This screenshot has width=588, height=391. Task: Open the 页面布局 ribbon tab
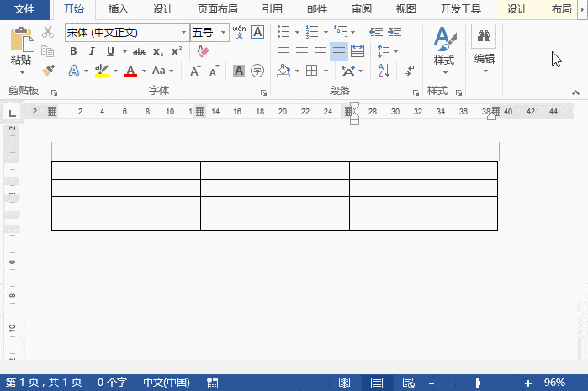217,9
